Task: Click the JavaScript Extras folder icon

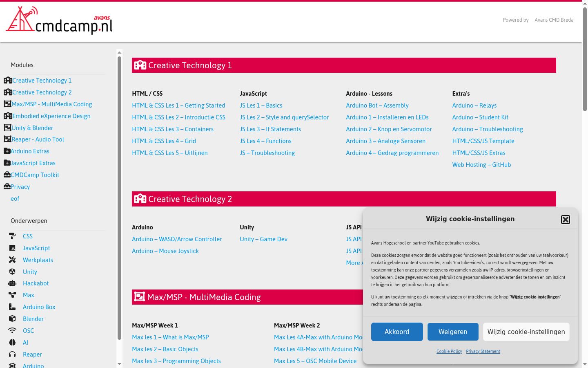Action: pos(7,163)
